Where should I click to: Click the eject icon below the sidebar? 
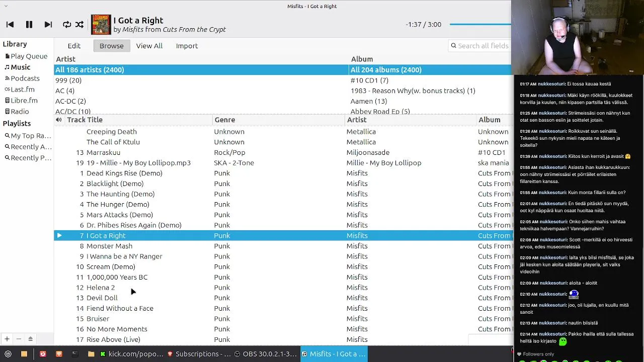click(x=30, y=339)
